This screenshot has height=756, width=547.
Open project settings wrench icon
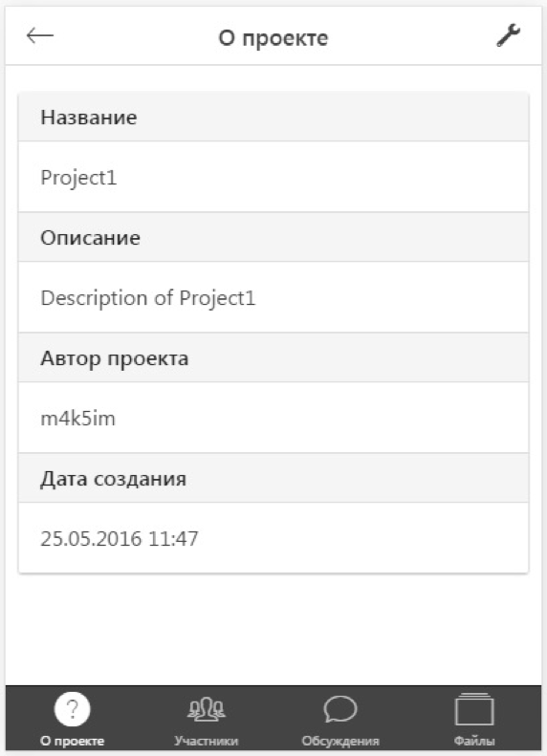coord(508,35)
